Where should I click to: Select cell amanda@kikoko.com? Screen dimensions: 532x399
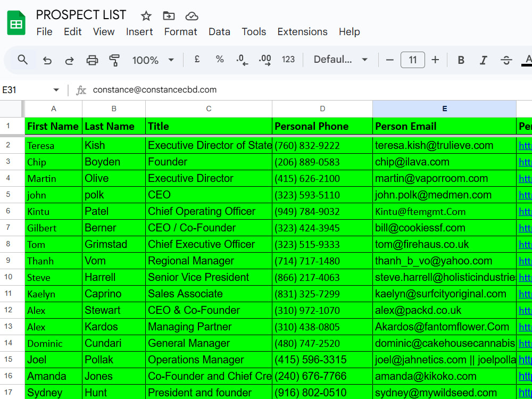click(444, 376)
